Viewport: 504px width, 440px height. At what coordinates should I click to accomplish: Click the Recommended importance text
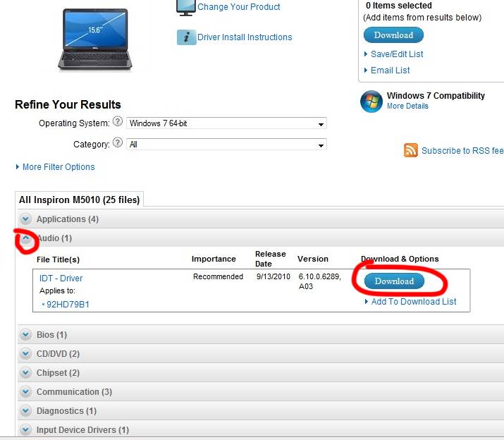(218, 276)
